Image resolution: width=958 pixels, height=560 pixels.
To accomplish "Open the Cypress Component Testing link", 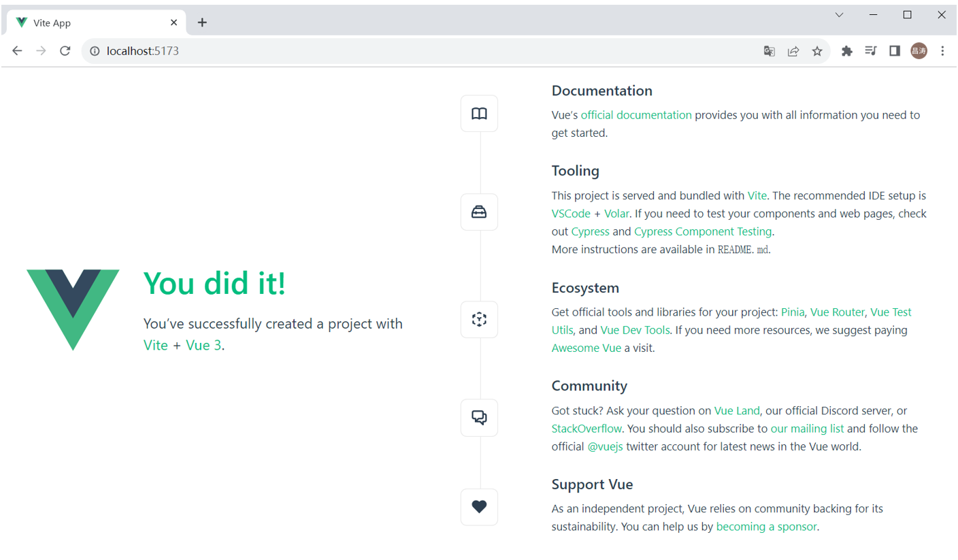I will pos(703,231).
